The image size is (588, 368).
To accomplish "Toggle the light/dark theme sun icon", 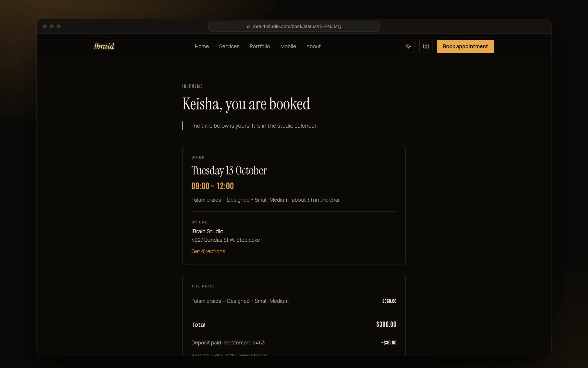I will [x=408, y=46].
